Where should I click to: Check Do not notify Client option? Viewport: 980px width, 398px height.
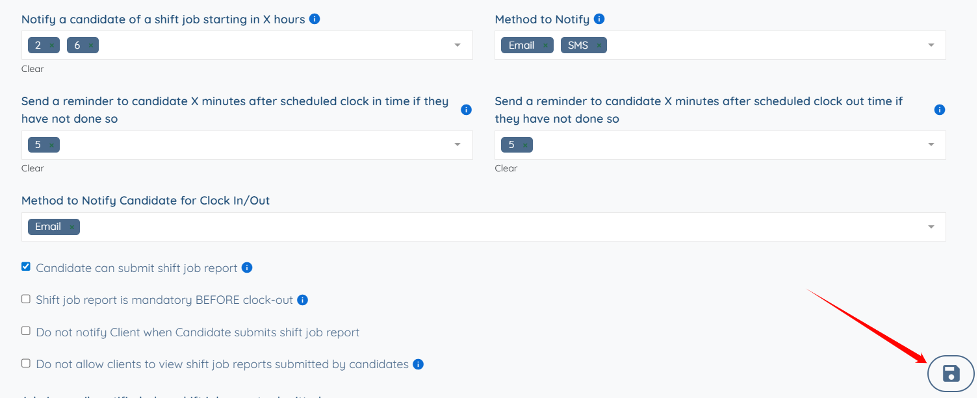coord(26,330)
